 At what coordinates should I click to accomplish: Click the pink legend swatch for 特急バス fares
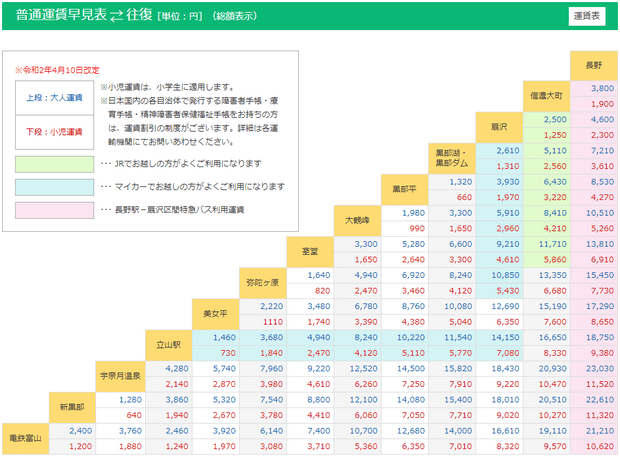(55, 210)
